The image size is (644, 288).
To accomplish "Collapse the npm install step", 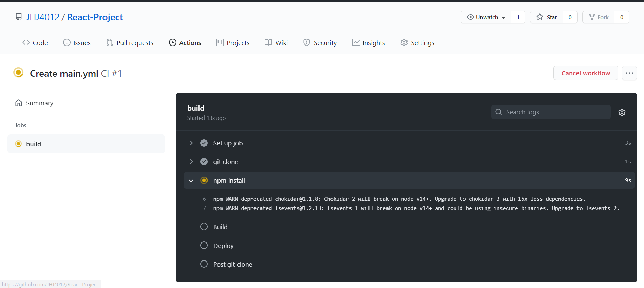I will [191, 180].
